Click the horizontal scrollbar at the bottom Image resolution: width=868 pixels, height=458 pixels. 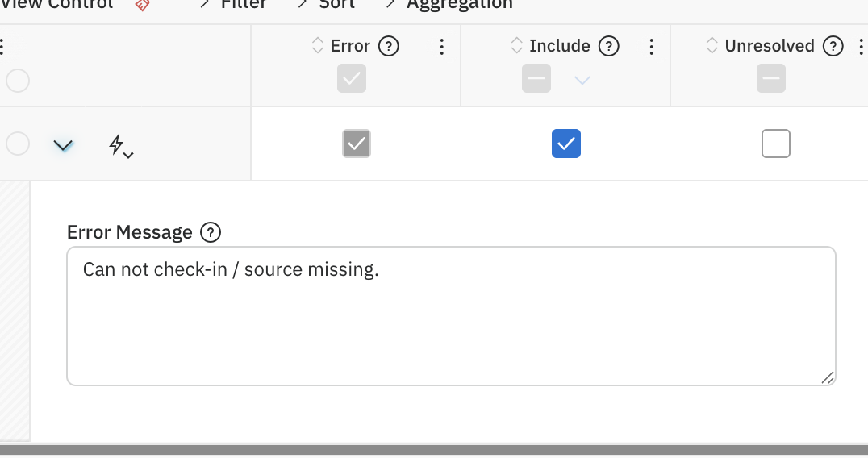434,450
